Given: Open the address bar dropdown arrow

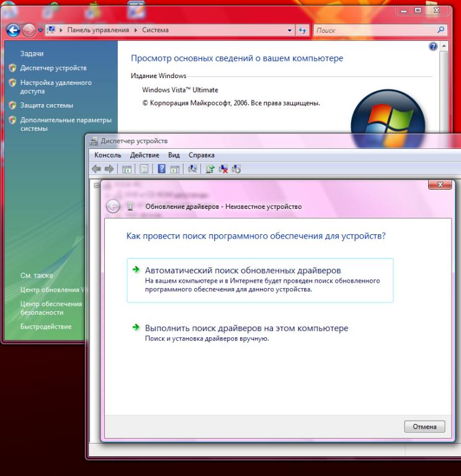Looking at the screenshot, I should [290, 30].
